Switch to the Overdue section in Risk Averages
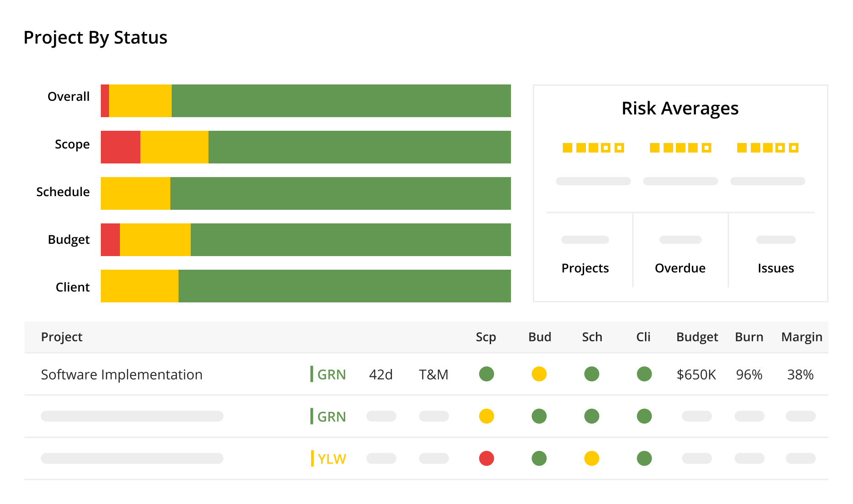This screenshot has height=504, width=853. pyautogui.click(x=679, y=268)
